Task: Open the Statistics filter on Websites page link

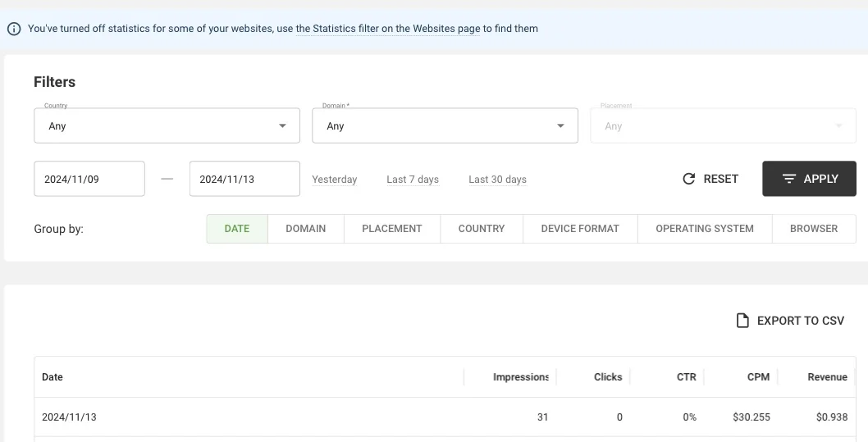Action: pos(388,28)
